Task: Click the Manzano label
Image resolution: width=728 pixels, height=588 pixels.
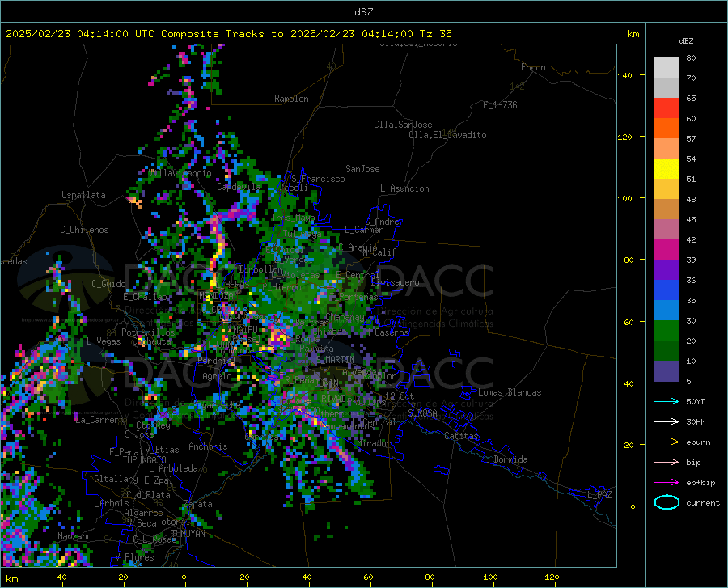Action: pyautogui.click(x=74, y=536)
